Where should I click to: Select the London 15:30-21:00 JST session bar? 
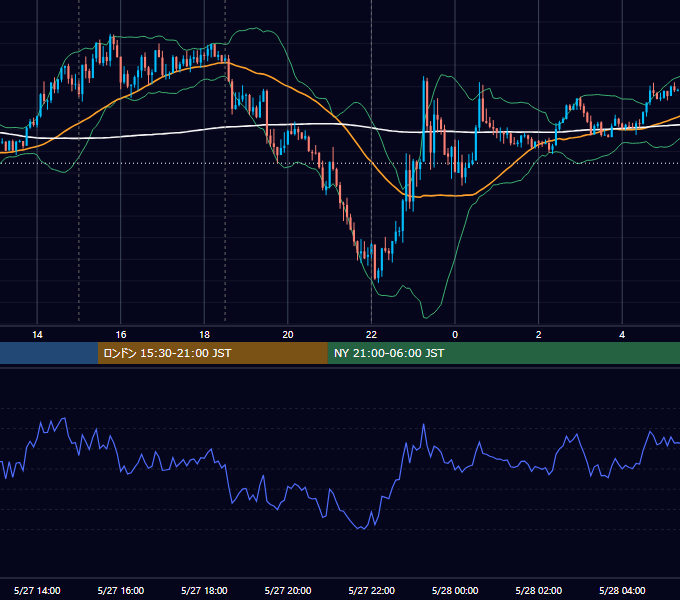click(212, 353)
